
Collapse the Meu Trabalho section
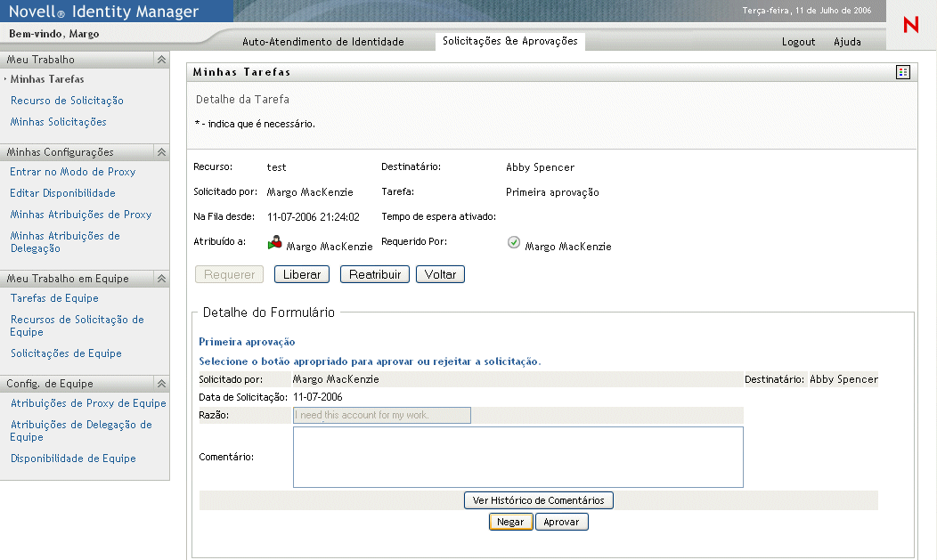[161, 60]
